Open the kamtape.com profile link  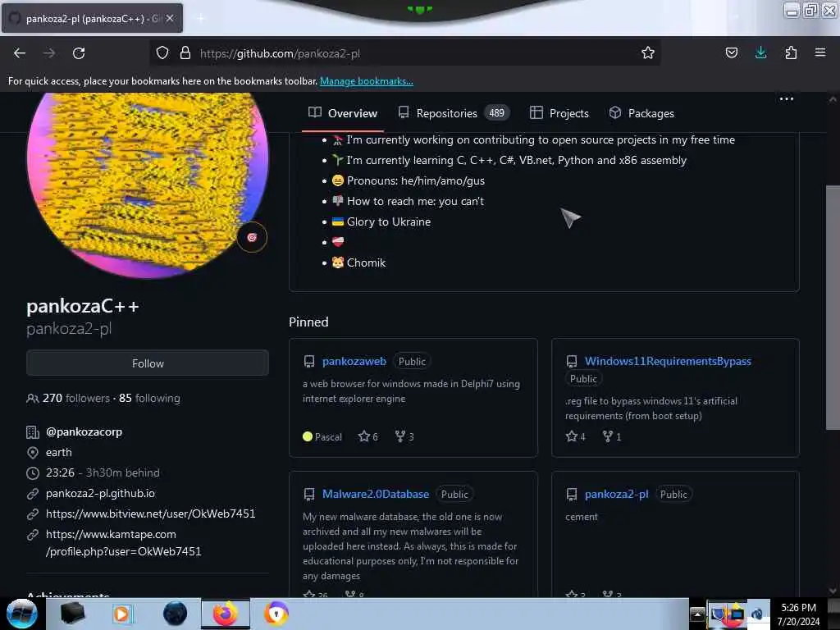click(x=124, y=543)
